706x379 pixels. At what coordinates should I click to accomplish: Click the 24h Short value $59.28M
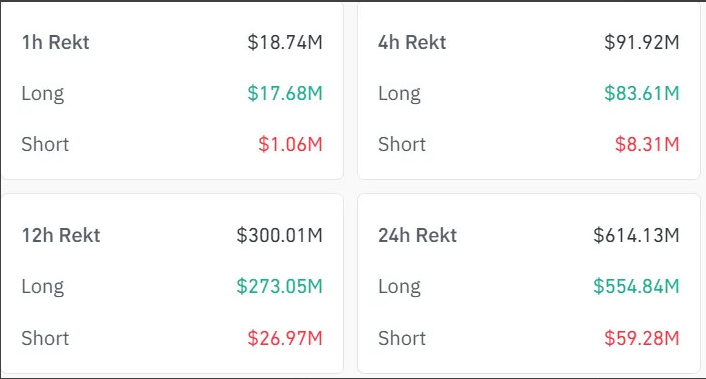pyautogui.click(x=642, y=338)
